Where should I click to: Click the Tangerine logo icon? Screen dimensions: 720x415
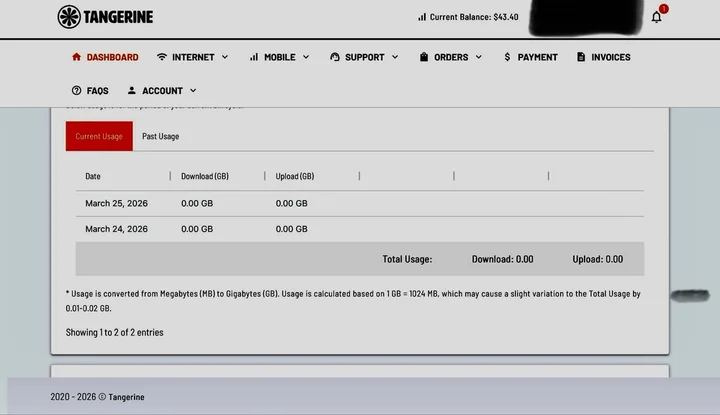point(69,17)
